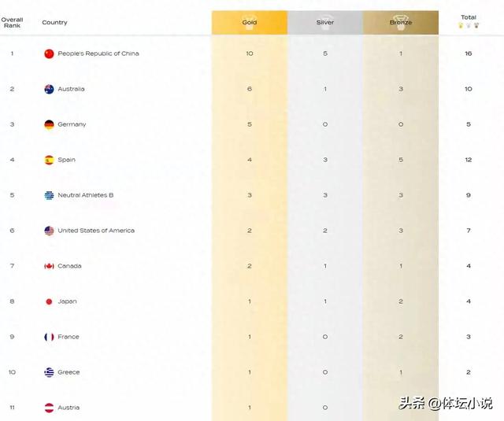This screenshot has width=504, height=421.
Task: Click the Spain flag icon
Action: click(x=49, y=160)
